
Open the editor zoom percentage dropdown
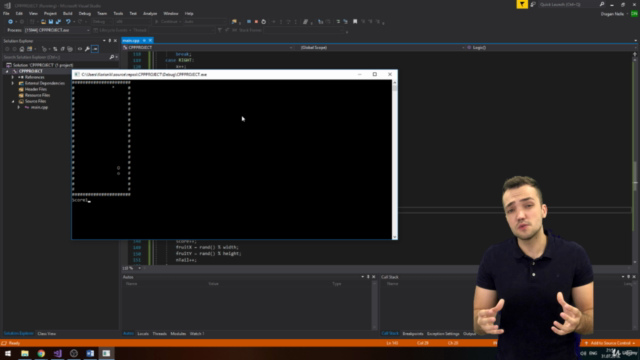[139, 268]
